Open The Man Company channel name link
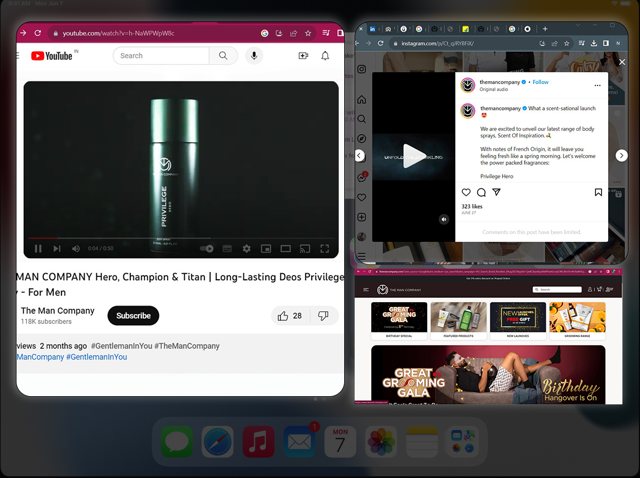 [58, 311]
